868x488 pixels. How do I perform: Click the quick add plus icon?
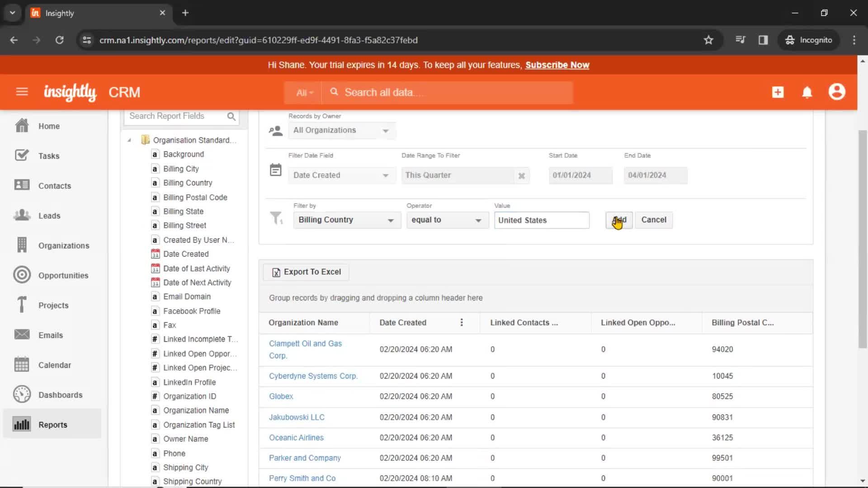click(x=778, y=92)
